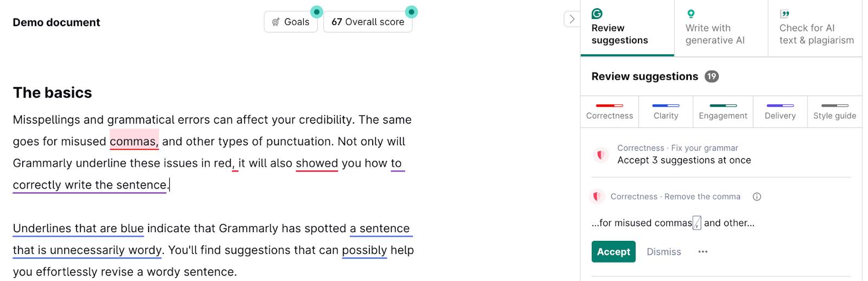This screenshot has height=281, width=868.
Task: Expand the Accept 3 suggestions at once card
Action: (x=684, y=160)
